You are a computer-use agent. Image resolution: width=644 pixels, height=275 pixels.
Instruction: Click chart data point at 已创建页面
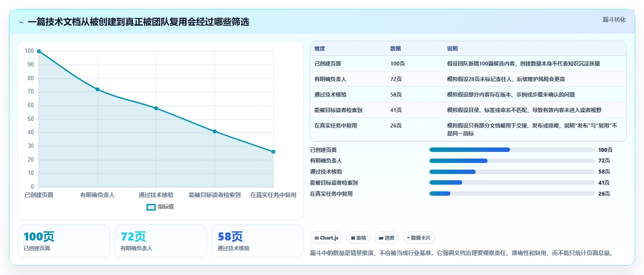[x=39, y=51]
